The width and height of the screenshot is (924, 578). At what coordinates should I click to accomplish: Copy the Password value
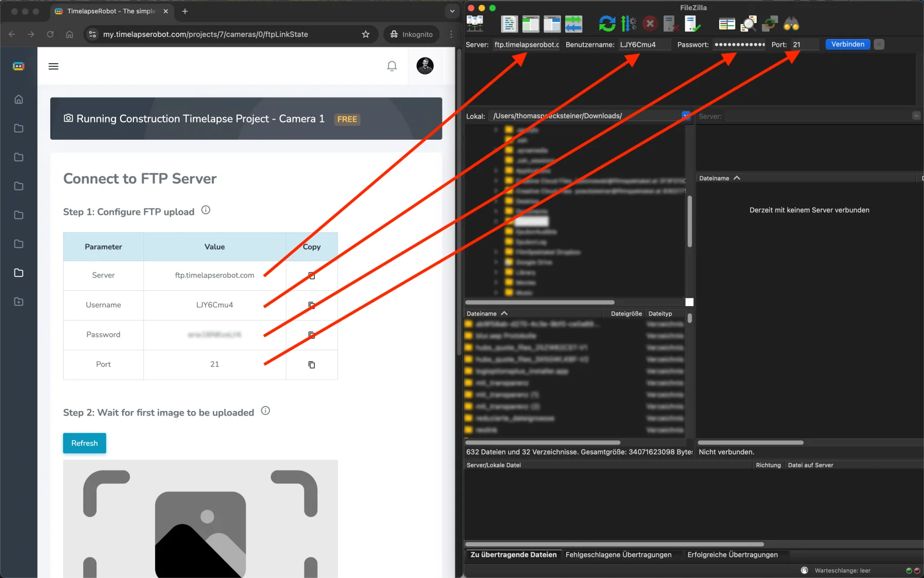click(312, 335)
